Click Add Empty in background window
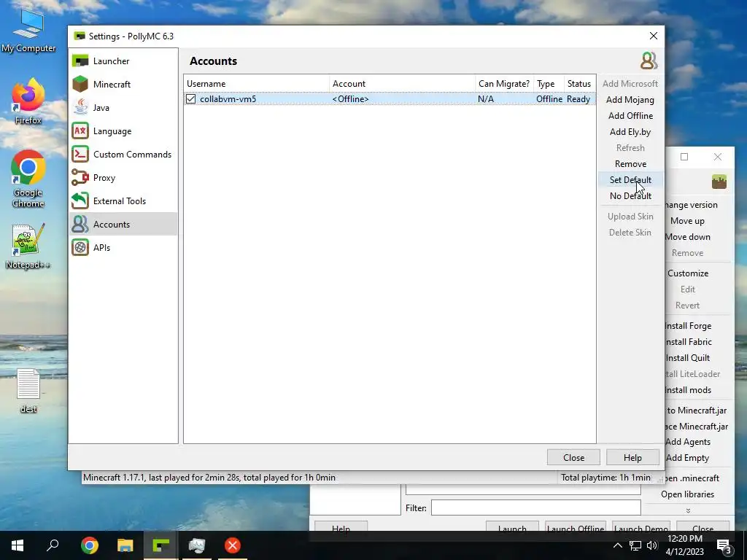This screenshot has width=747, height=560. 687,458
